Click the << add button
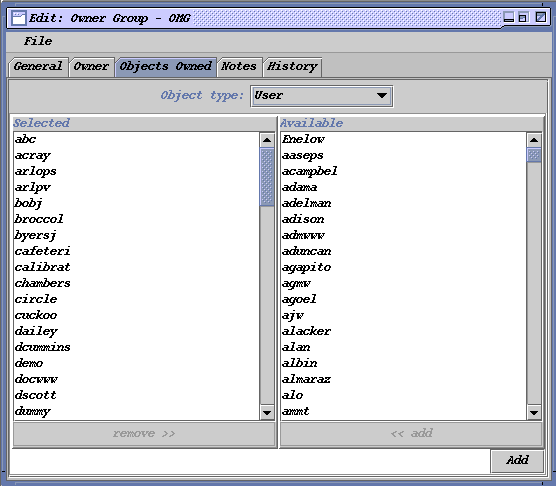Screen dimensions: 556x486 click(x=412, y=434)
